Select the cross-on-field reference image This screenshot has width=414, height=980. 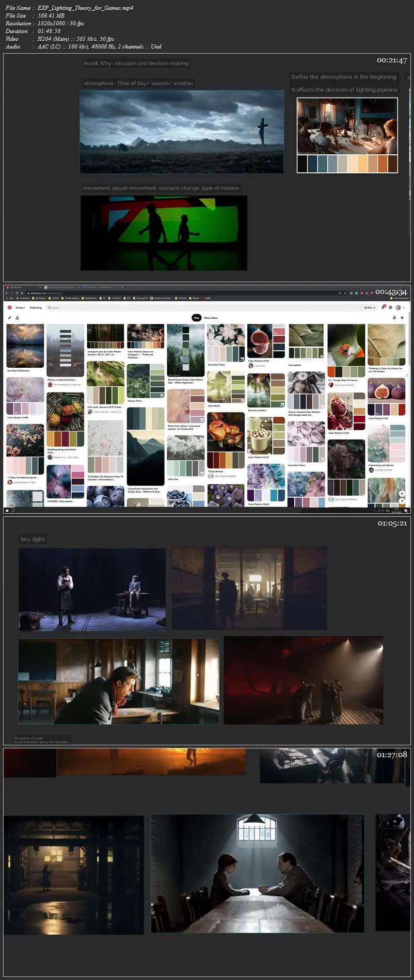[x=182, y=132]
